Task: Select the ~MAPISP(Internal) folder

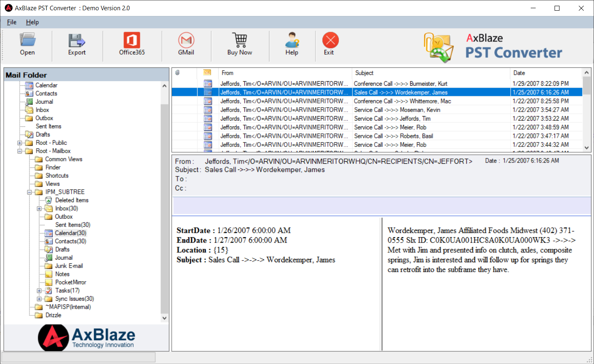Action: point(68,307)
